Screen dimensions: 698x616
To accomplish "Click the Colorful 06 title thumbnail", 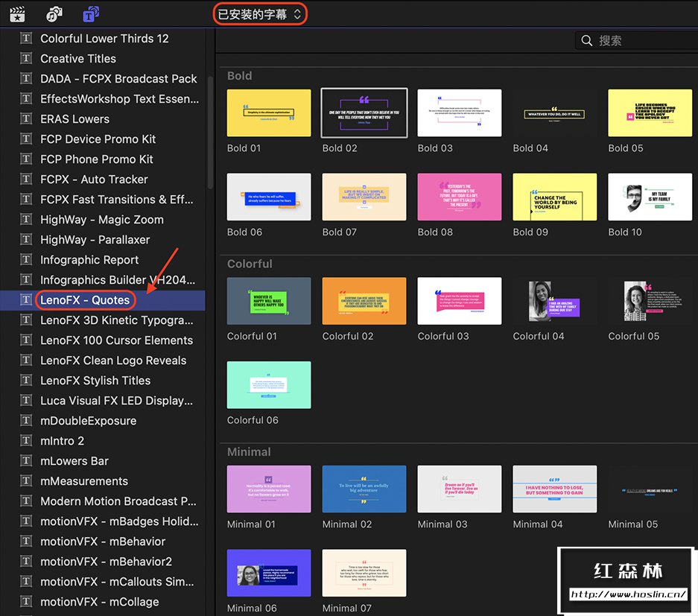I will tap(269, 385).
